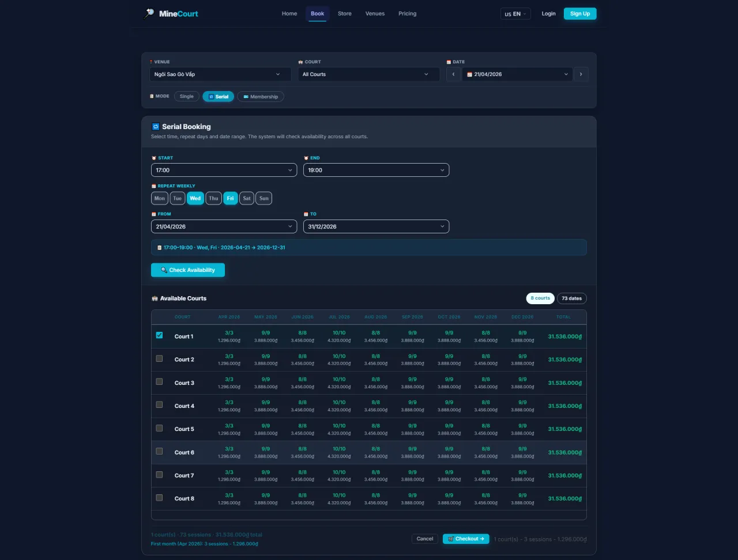Navigate to Venues
Image resolution: width=738 pixels, height=560 pixels.
[x=375, y=14]
